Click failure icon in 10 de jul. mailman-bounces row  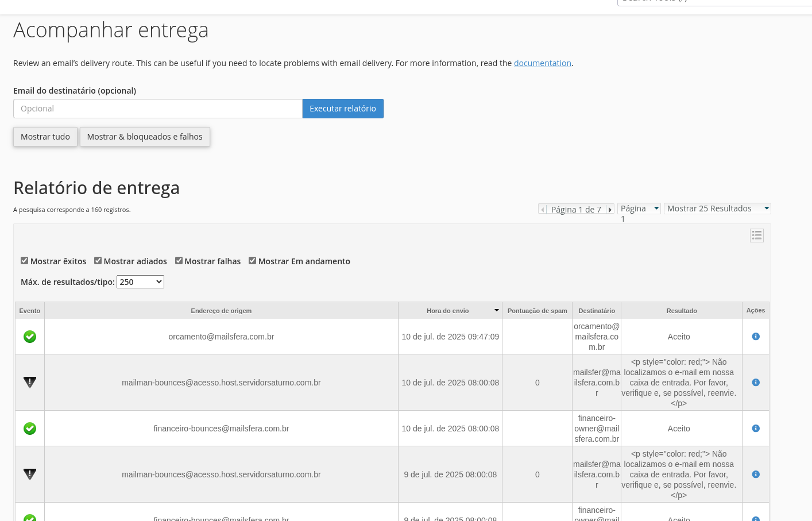(30, 383)
